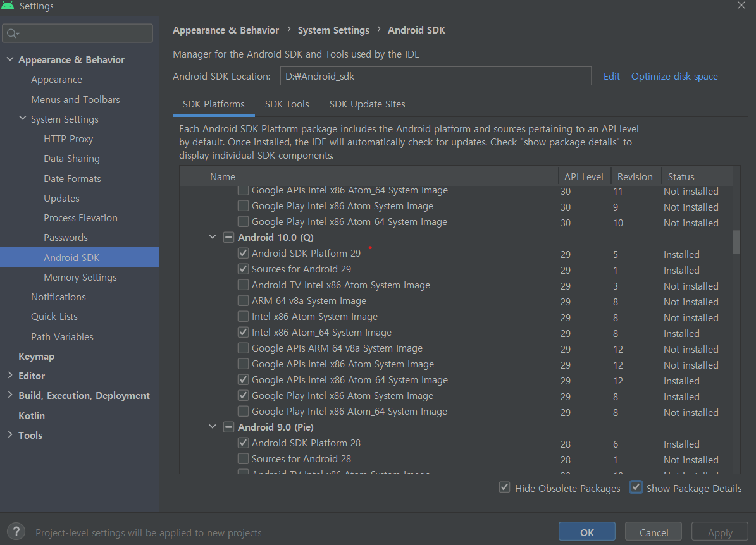
Task: Click the Name column header
Action: click(381, 176)
